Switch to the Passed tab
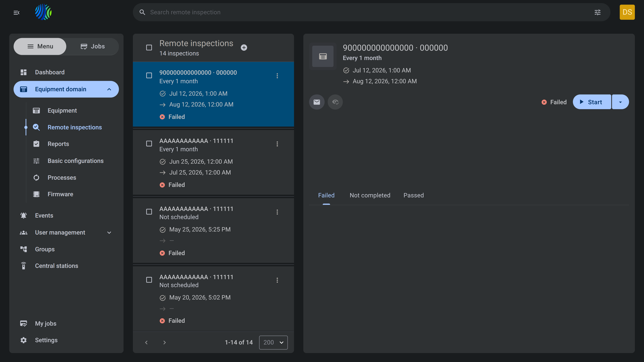 point(414,195)
